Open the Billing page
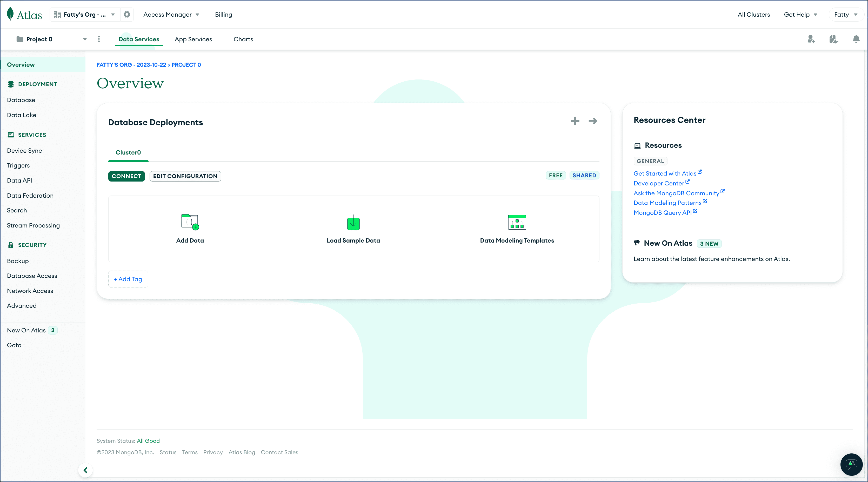Screen dimensions: 868x482 (x=223, y=15)
